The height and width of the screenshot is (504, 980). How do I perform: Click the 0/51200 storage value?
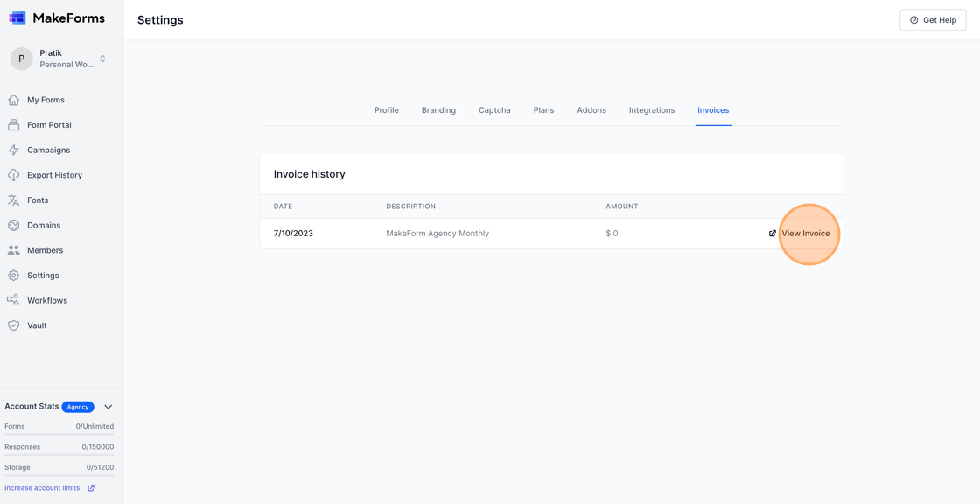tap(100, 468)
